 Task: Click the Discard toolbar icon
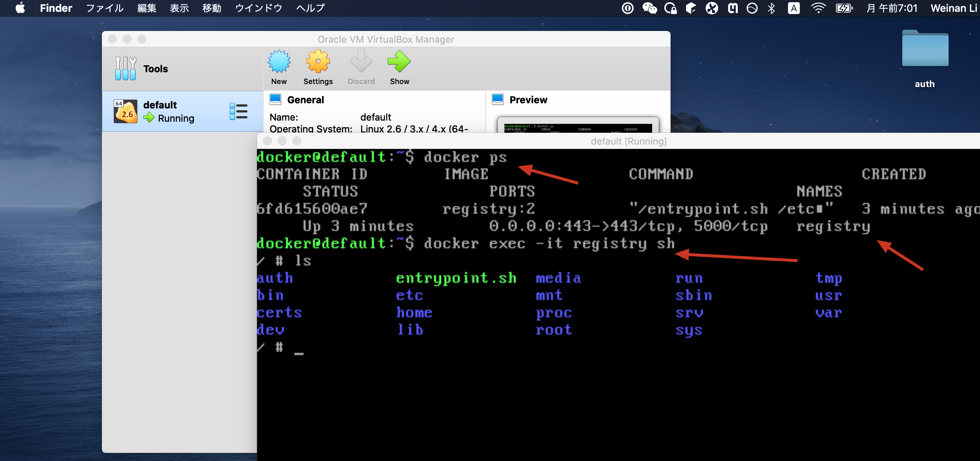(361, 62)
